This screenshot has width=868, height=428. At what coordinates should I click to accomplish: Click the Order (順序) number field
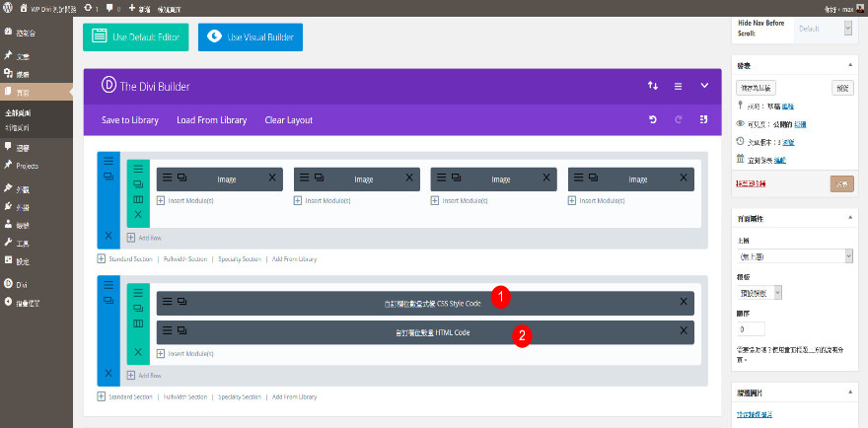pyautogui.click(x=752, y=329)
